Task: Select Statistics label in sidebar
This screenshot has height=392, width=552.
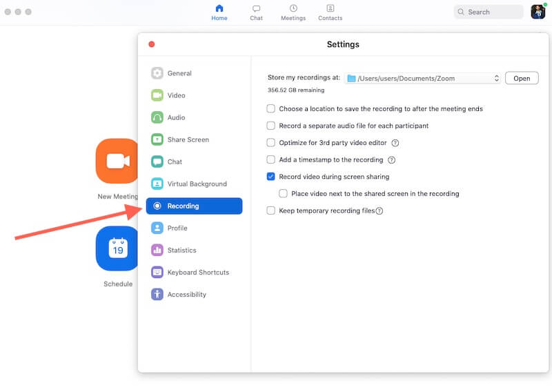Action: (182, 251)
